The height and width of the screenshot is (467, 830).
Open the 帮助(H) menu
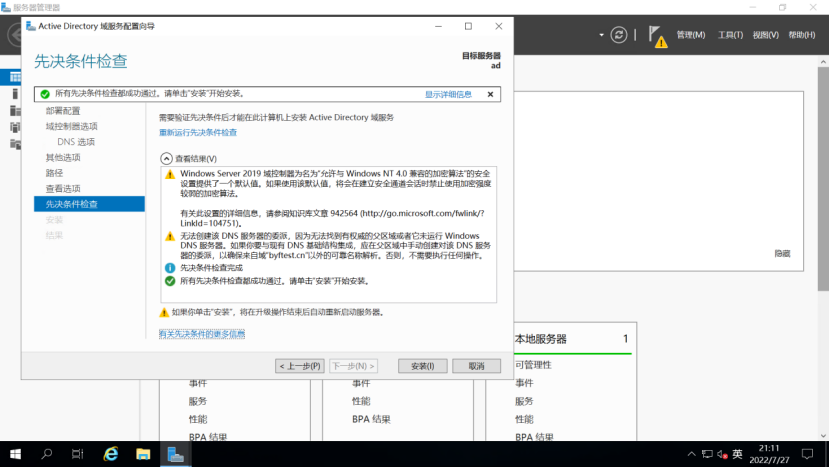(x=801, y=35)
